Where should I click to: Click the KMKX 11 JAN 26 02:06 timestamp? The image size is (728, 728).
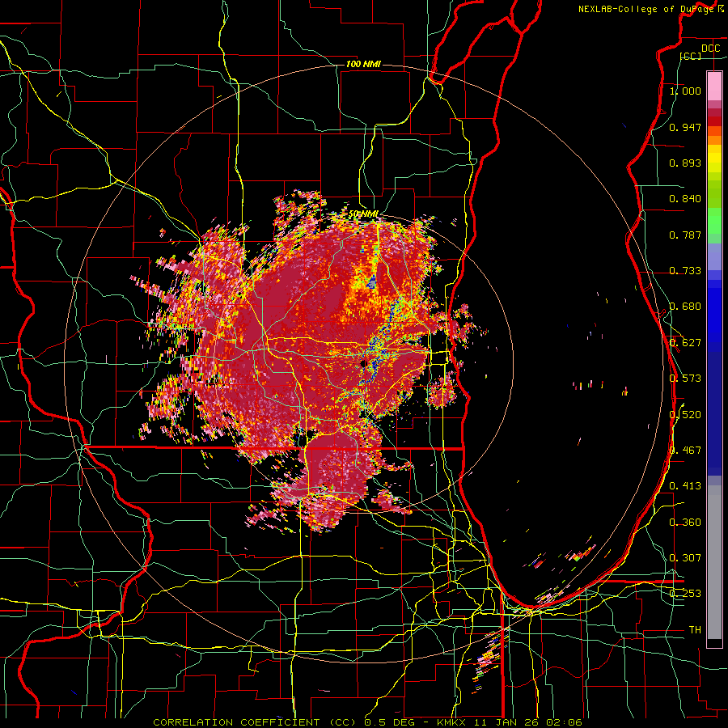click(510, 722)
